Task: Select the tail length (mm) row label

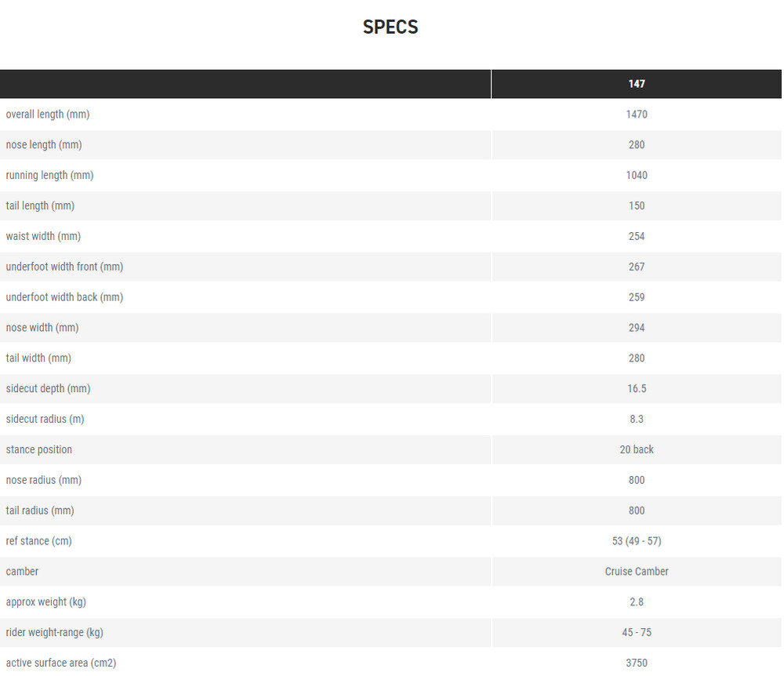Action: pyautogui.click(x=40, y=206)
